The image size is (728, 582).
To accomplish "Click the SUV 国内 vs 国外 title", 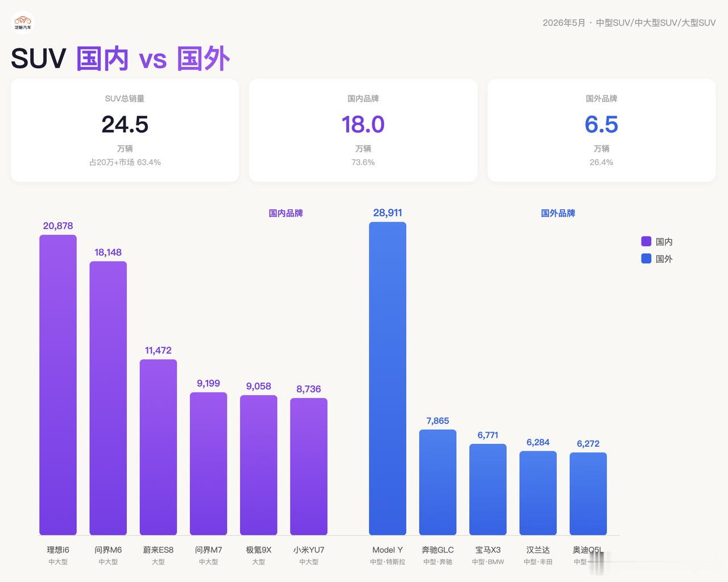I will (x=121, y=59).
